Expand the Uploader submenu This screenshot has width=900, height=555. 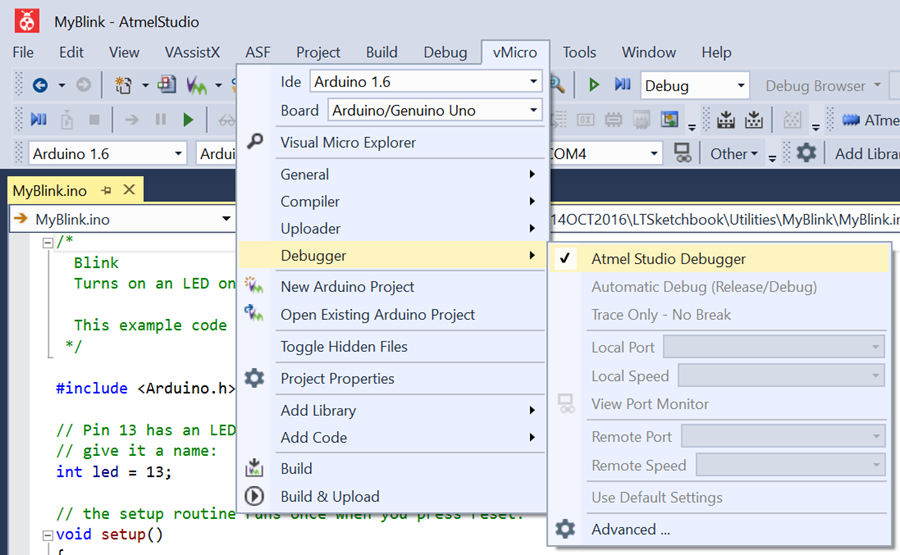(x=391, y=228)
